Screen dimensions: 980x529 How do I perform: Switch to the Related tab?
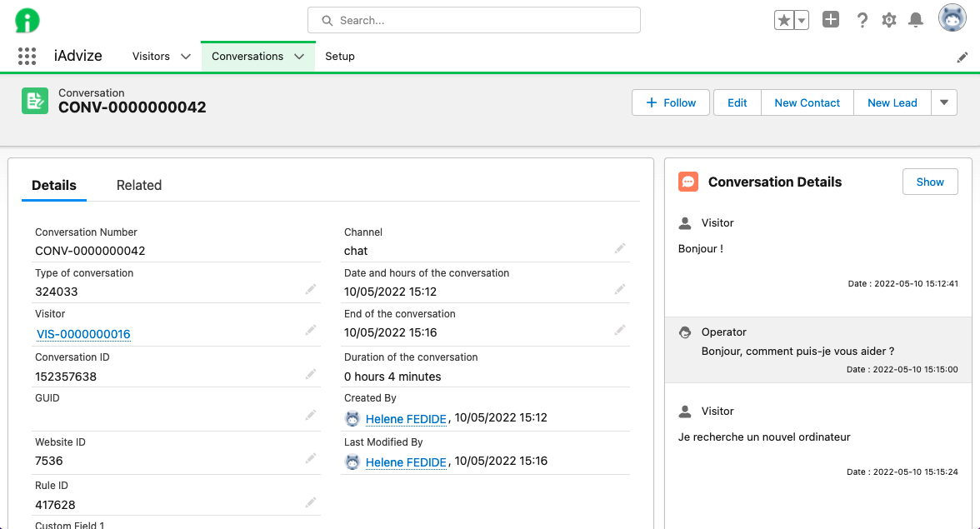coord(139,185)
